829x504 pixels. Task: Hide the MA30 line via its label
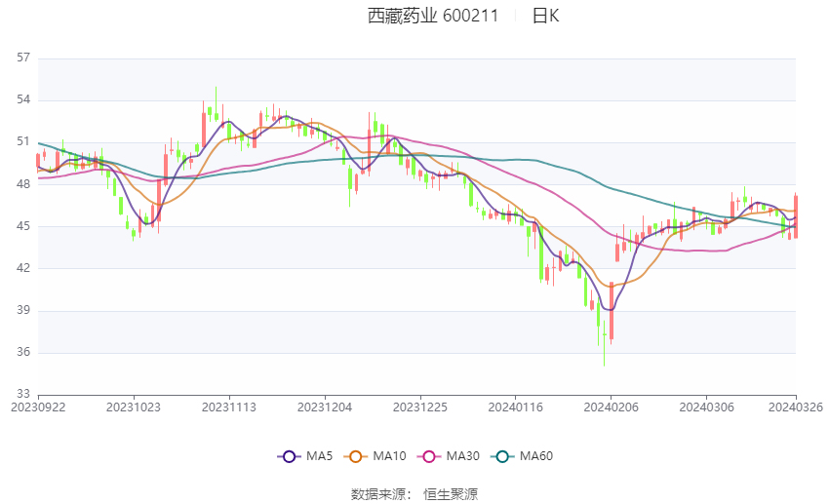coord(462,456)
